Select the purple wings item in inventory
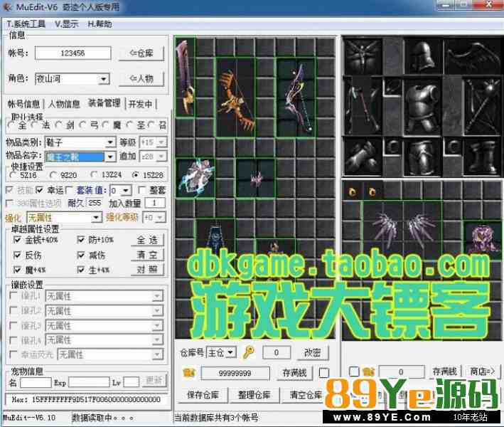 click(x=402, y=231)
